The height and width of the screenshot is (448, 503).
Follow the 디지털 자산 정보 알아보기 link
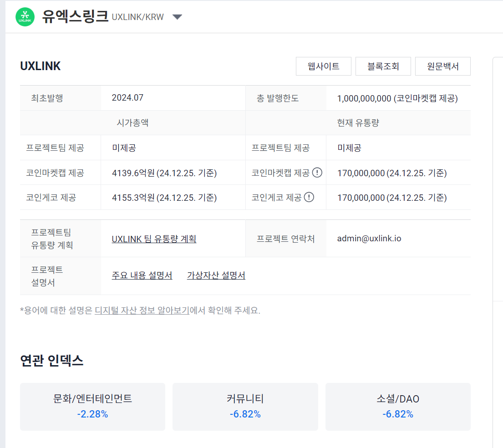142,311
